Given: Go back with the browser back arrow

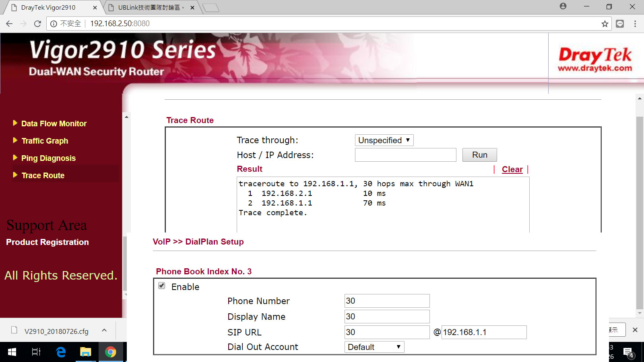Looking at the screenshot, I should click(9, 24).
